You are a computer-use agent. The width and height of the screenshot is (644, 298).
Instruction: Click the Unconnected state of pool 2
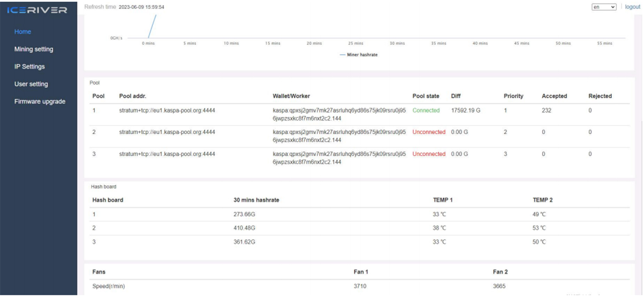coord(429,132)
